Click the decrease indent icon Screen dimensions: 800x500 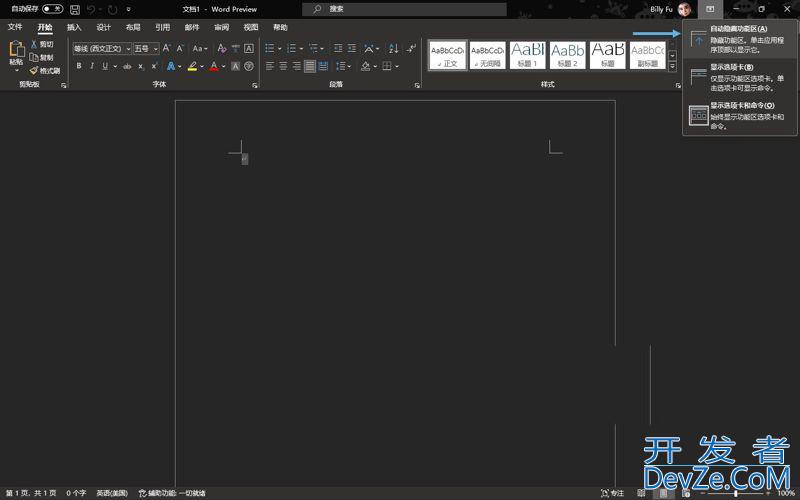(x=338, y=48)
